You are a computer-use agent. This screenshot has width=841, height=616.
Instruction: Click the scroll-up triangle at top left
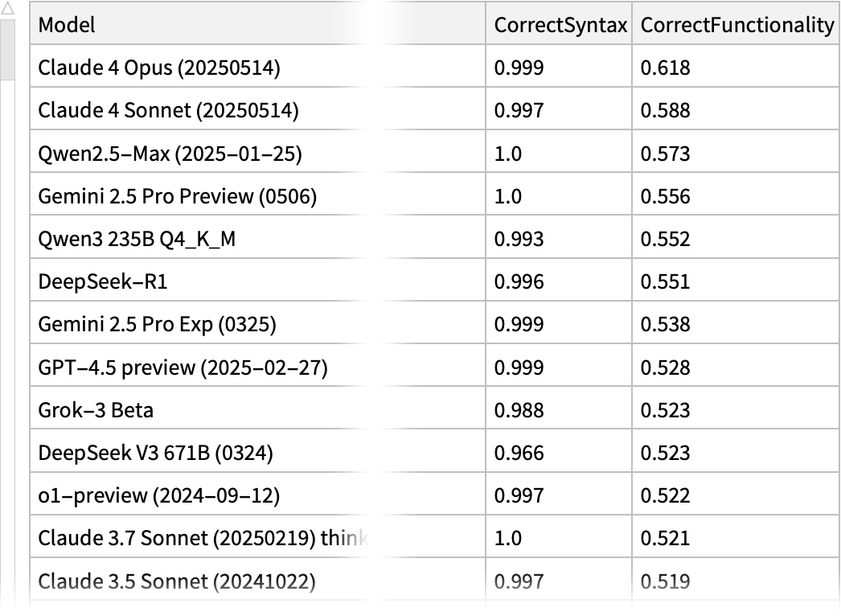pyautogui.click(x=8, y=8)
